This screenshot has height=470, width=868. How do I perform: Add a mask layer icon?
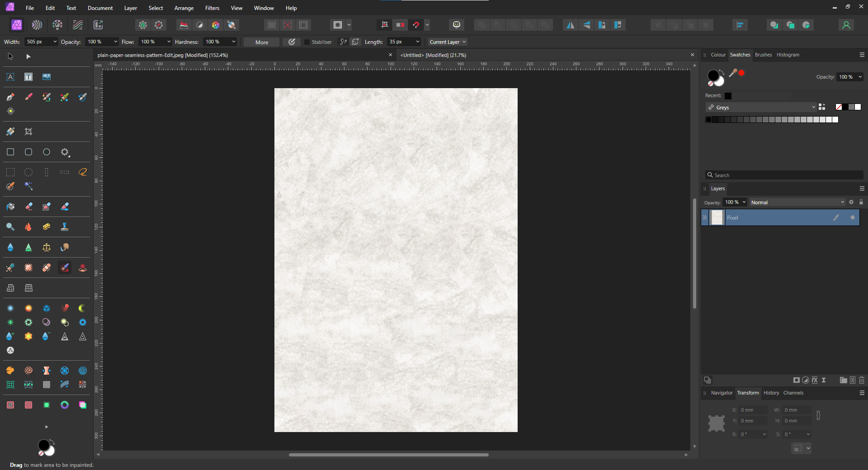coord(797,380)
